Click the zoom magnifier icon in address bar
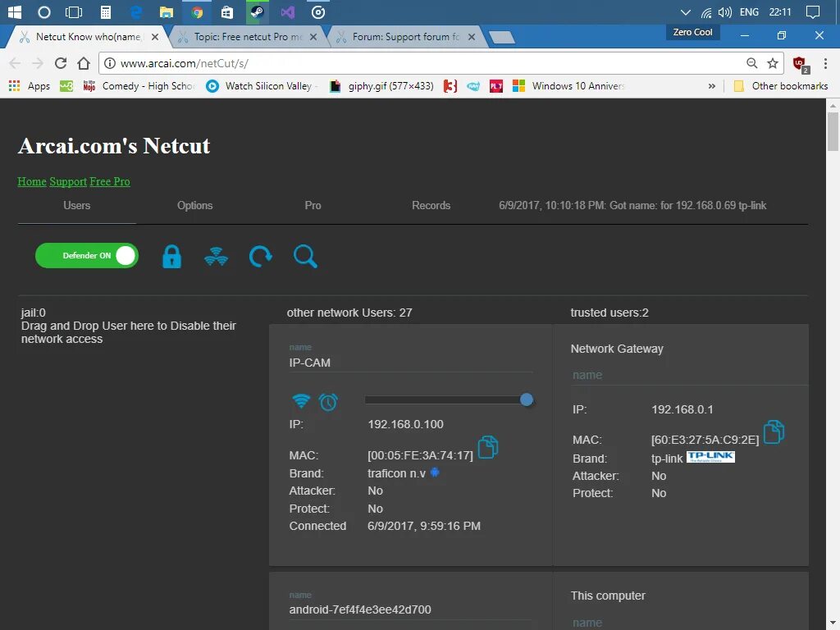The image size is (840, 630). pos(752,63)
